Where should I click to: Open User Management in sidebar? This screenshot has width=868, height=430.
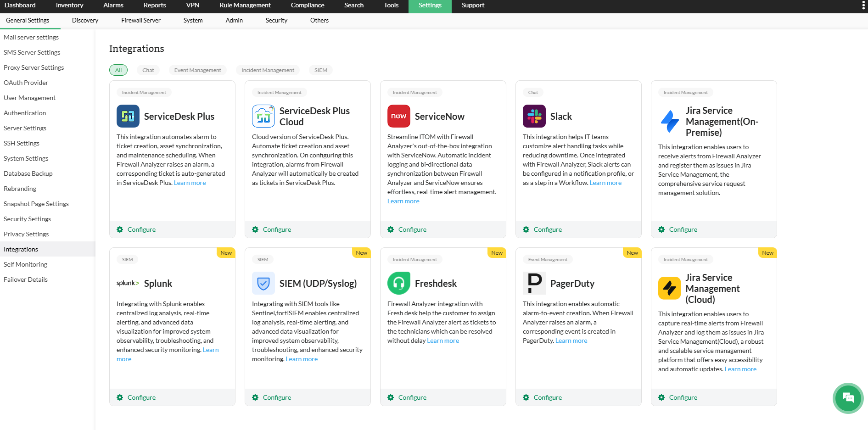[29, 98]
